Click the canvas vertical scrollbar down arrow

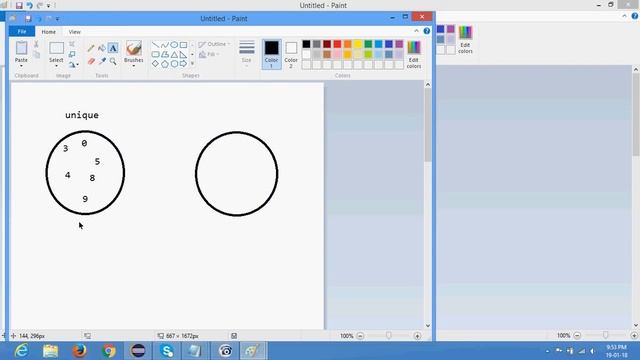pyautogui.click(x=428, y=325)
